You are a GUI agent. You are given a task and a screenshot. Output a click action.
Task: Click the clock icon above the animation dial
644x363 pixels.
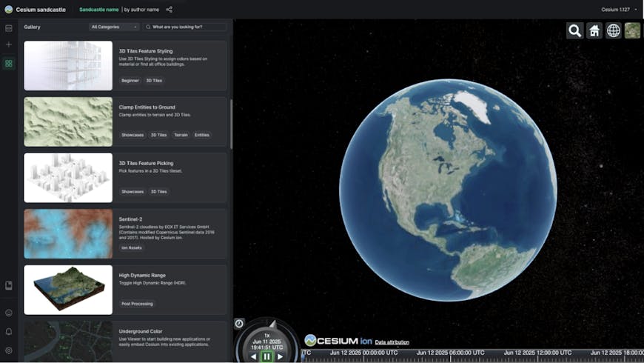[x=239, y=324]
